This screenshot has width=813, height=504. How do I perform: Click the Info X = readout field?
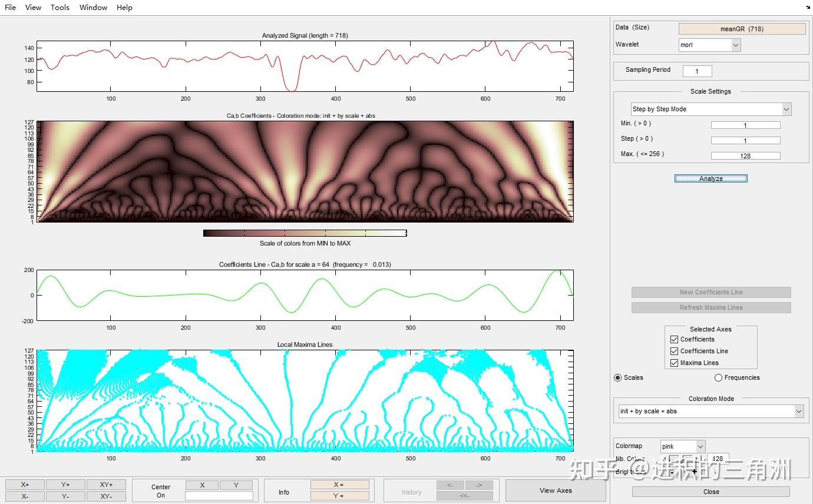click(x=339, y=485)
